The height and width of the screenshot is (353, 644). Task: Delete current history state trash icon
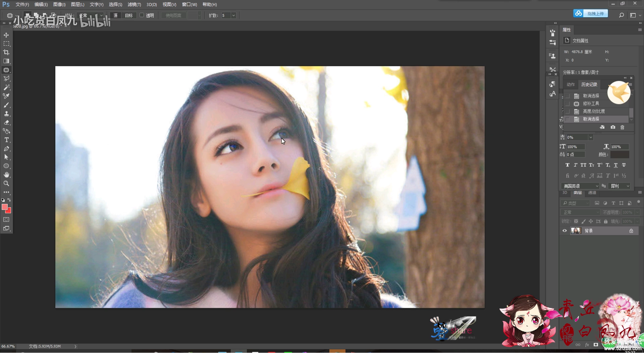(x=623, y=127)
